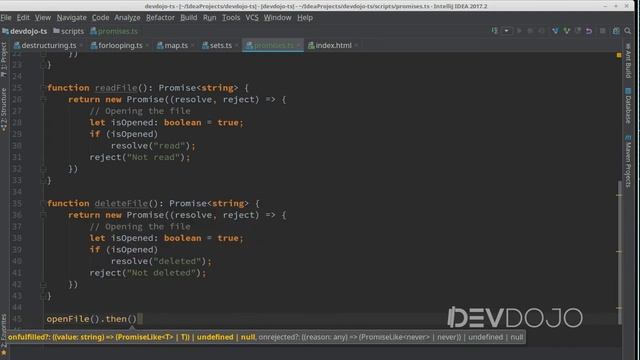Image resolution: width=640 pixels, height=360 pixels.
Task: Open the run configuration dropdown
Action: pyautogui.click(x=507, y=31)
